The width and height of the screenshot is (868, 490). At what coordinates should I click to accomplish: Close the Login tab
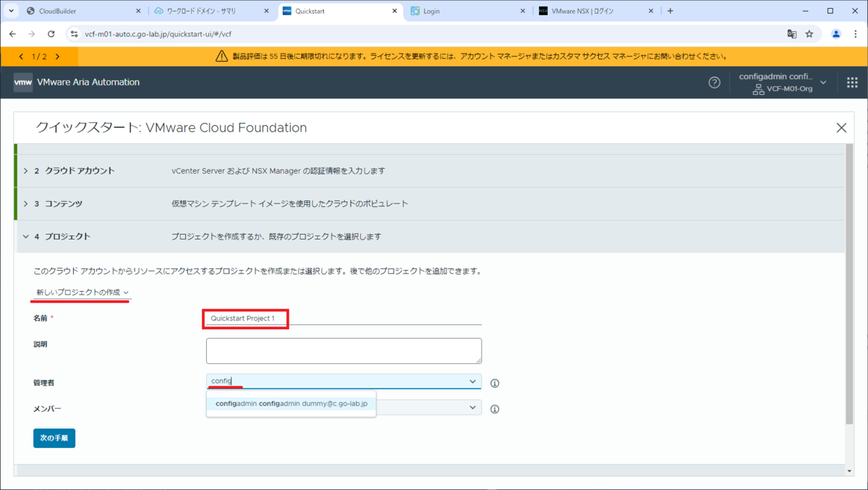[x=522, y=11]
